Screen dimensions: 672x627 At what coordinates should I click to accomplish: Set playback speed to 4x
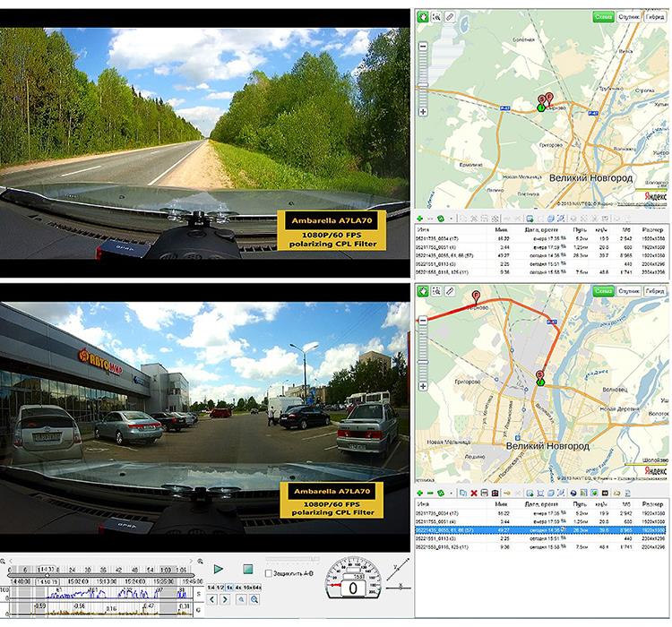[238, 588]
